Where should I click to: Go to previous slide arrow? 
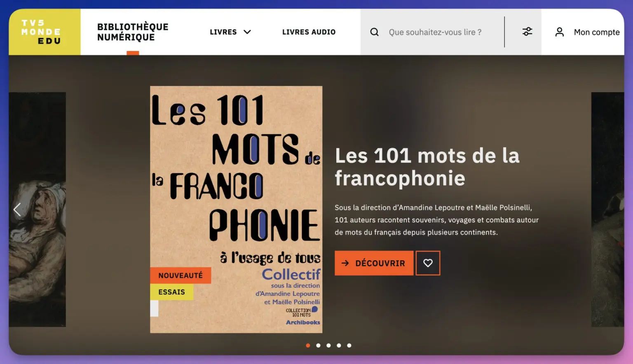coord(17,210)
